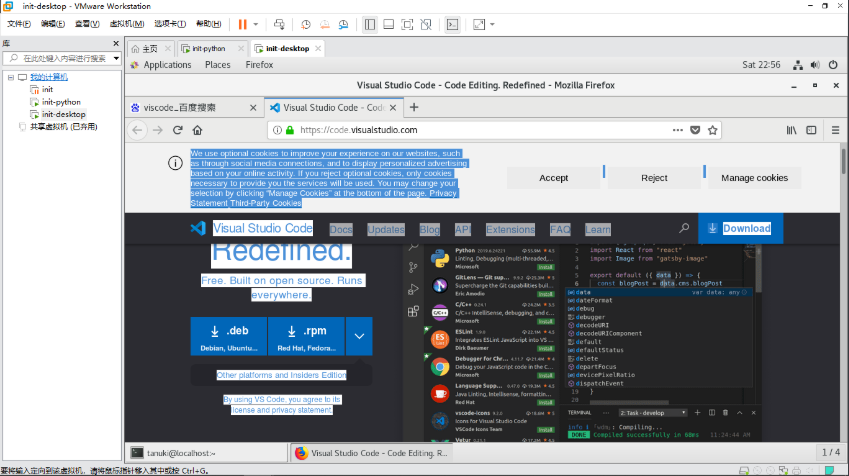
Task: Revert the VM to its previous snapshot
Action: point(325,24)
